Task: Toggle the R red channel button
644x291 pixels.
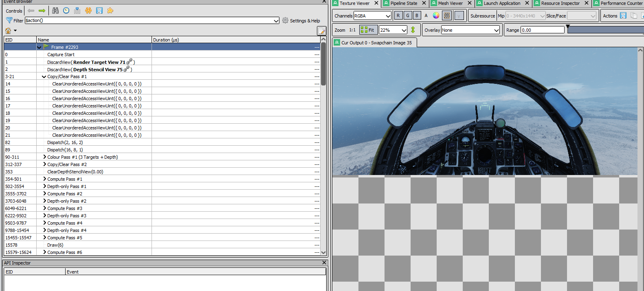Action: (x=398, y=15)
